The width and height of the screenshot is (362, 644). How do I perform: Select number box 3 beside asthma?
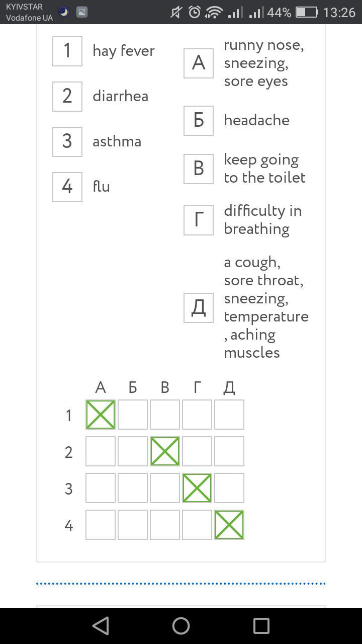pyautogui.click(x=67, y=141)
